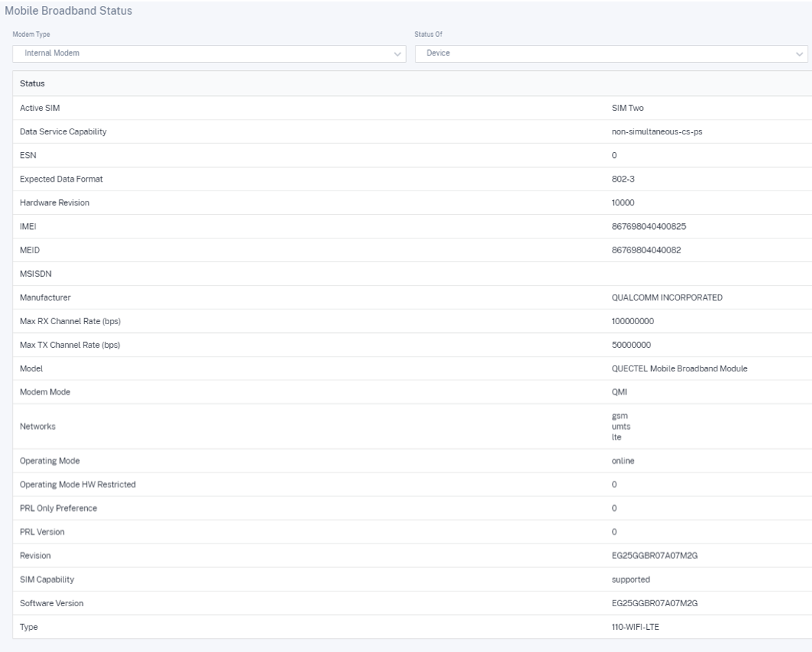This screenshot has width=812, height=652.
Task: Select the umts network entry
Action: tap(621, 427)
